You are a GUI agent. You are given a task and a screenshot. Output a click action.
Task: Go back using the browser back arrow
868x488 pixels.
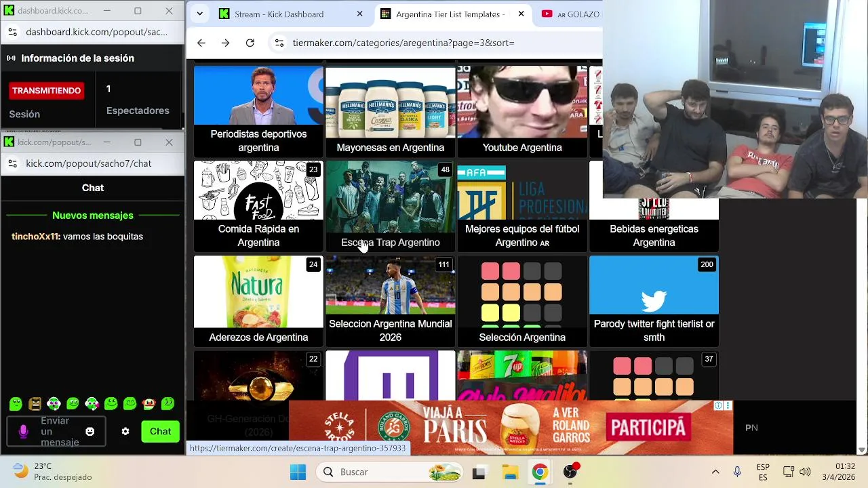[x=201, y=43]
